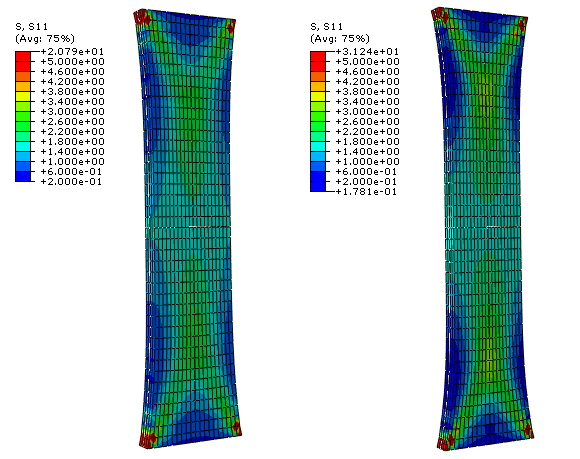Click the yellow swatch in right legend

coord(318,97)
